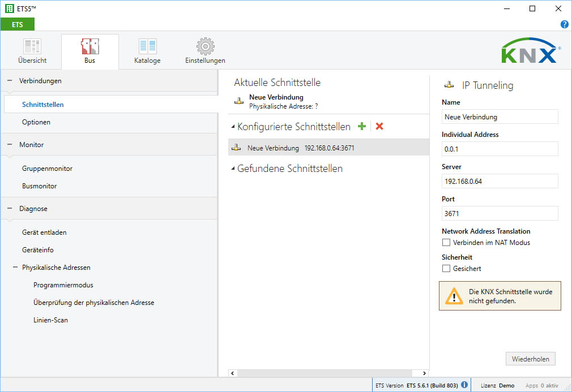
Task: Click the horizontal scrollbar left arrow
Action: click(232, 373)
